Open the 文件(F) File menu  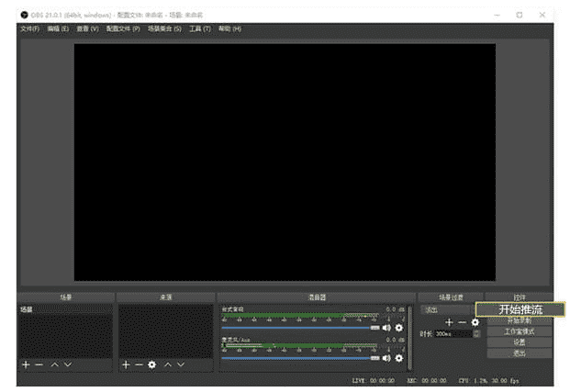[x=29, y=28]
